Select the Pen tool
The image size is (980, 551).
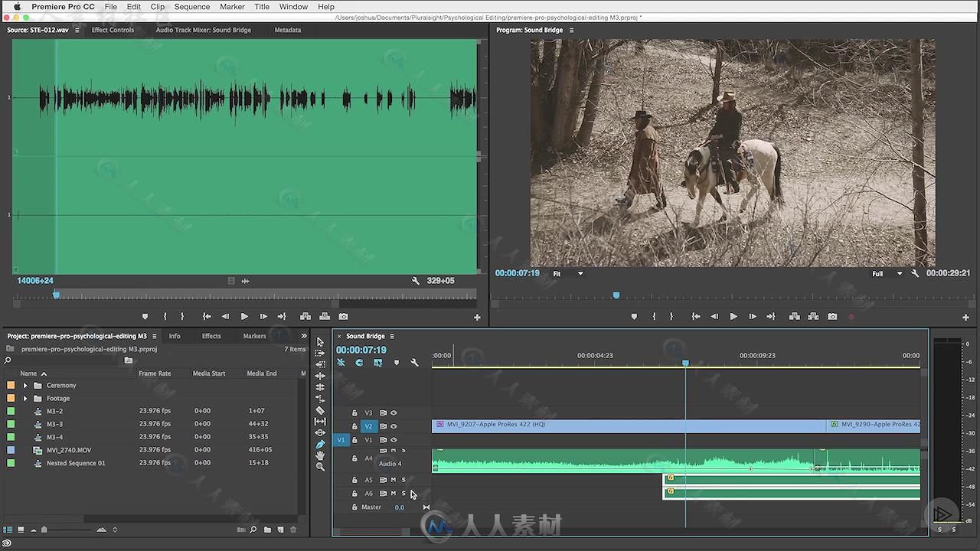(320, 444)
